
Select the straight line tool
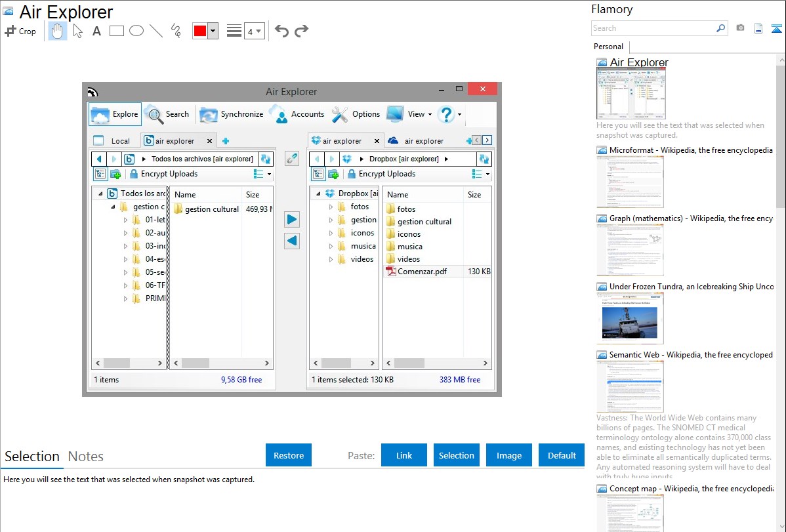click(x=156, y=31)
